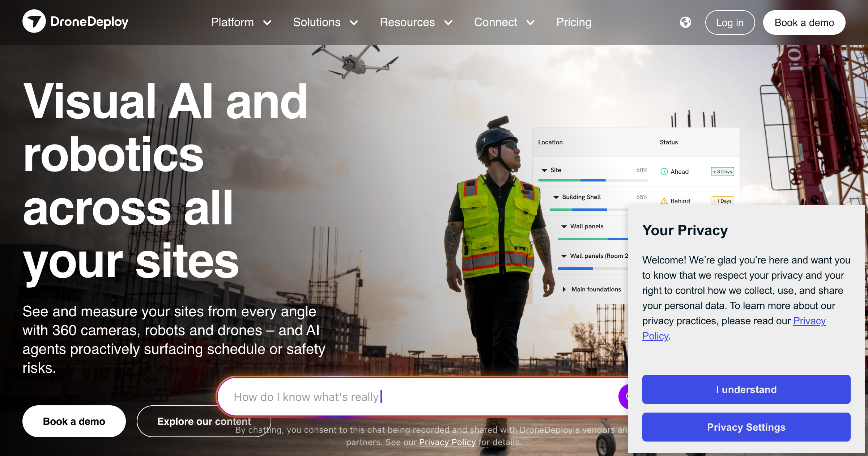This screenshot has height=456, width=868.
Task: Click the Site progress bar
Action: (593, 180)
